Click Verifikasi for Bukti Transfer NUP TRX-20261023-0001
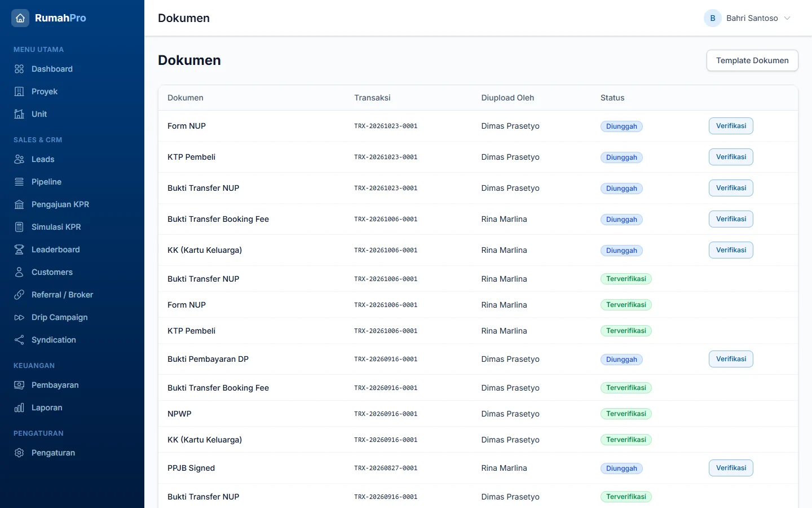The width and height of the screenshot is (812, 508). [x=731, y=188]
